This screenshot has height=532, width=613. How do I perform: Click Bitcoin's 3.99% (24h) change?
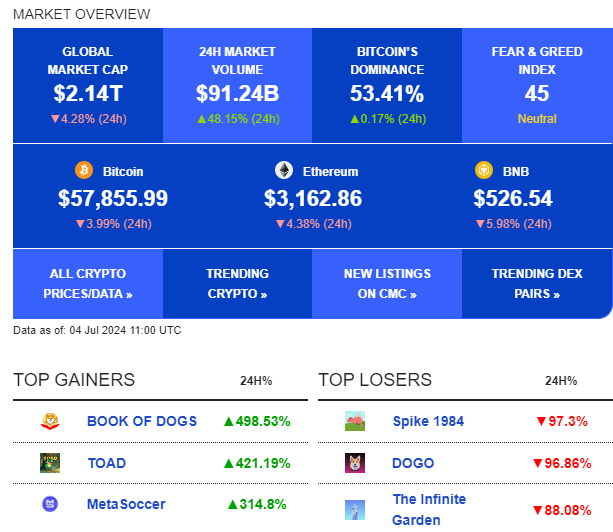pyautogui.click(x=114, y=224)
